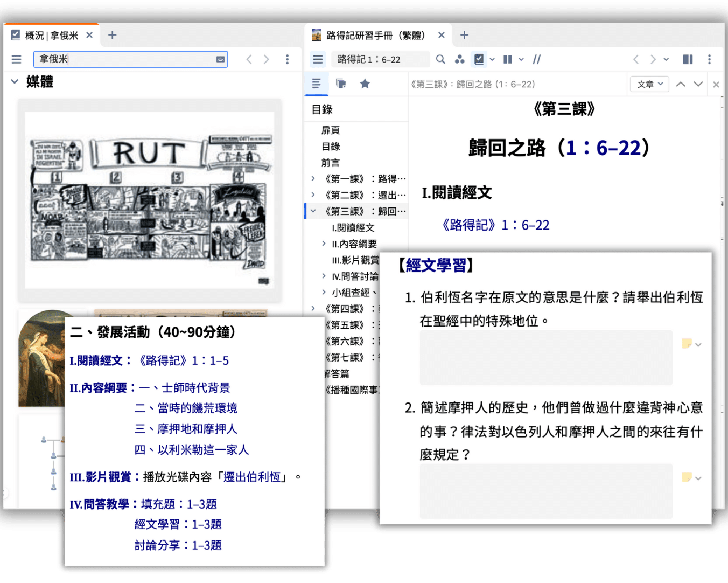Open hamburger menu in 拿俄米 panel

point(16,59)
